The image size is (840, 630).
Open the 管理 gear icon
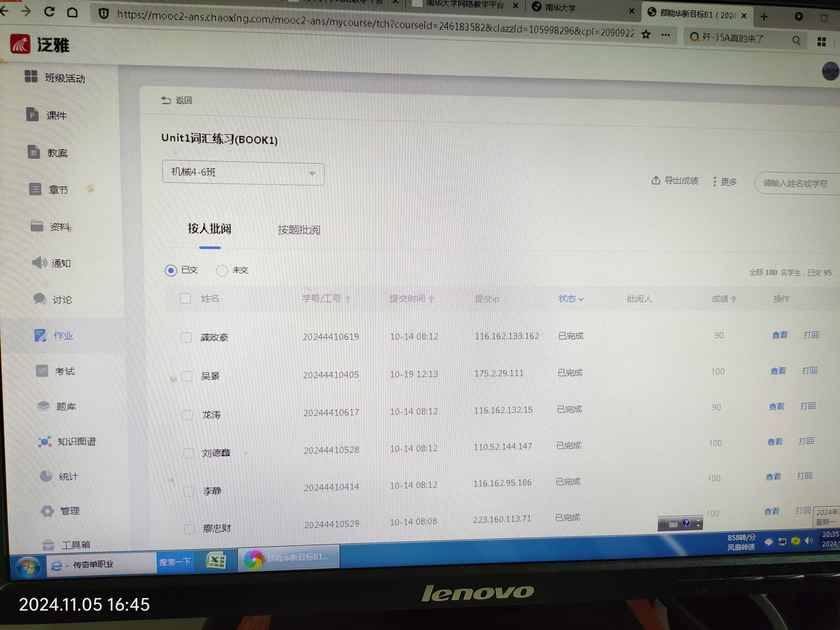[47, 511]
